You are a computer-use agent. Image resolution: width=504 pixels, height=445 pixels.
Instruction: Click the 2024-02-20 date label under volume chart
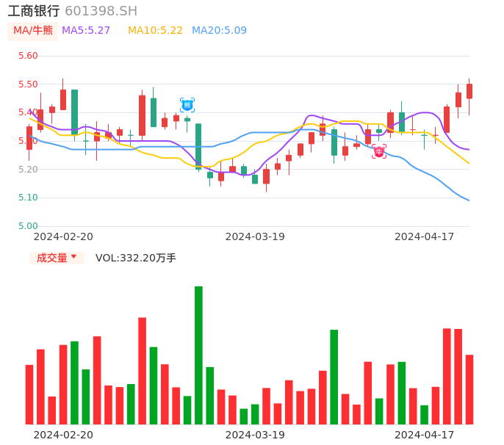(63, 435)
